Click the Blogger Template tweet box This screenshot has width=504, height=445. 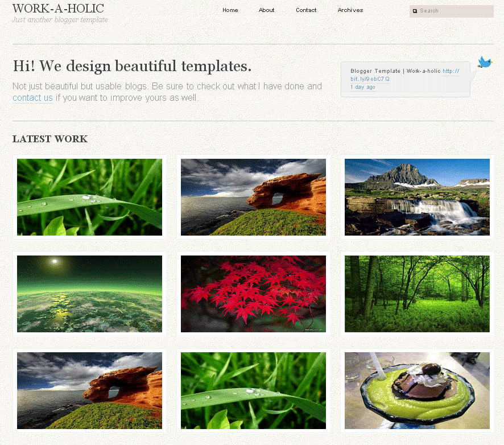point(405,79)
